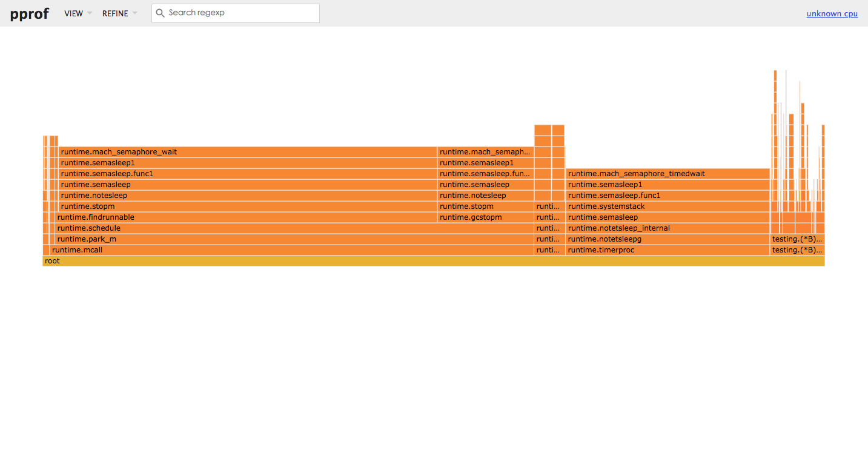Click the Search regexp input field
868x468 pixels.
(x=236, y=13)
